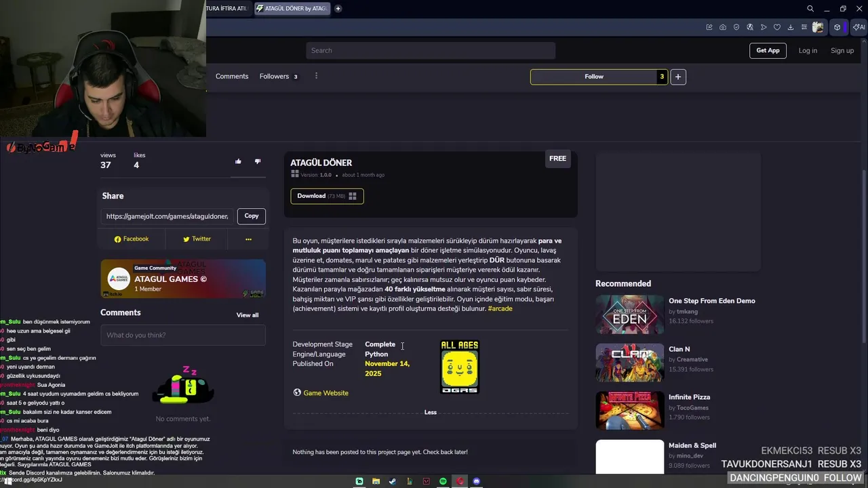This screenshot has width=868, height=488.
Task: Click the All Ages DGRS rating badge
Action: tap(460, 367)
